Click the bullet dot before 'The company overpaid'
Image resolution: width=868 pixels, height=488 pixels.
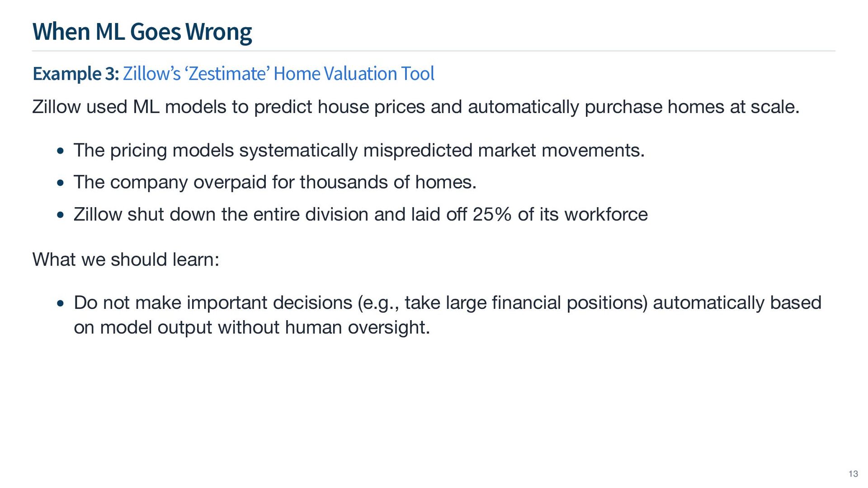[61, 183]
